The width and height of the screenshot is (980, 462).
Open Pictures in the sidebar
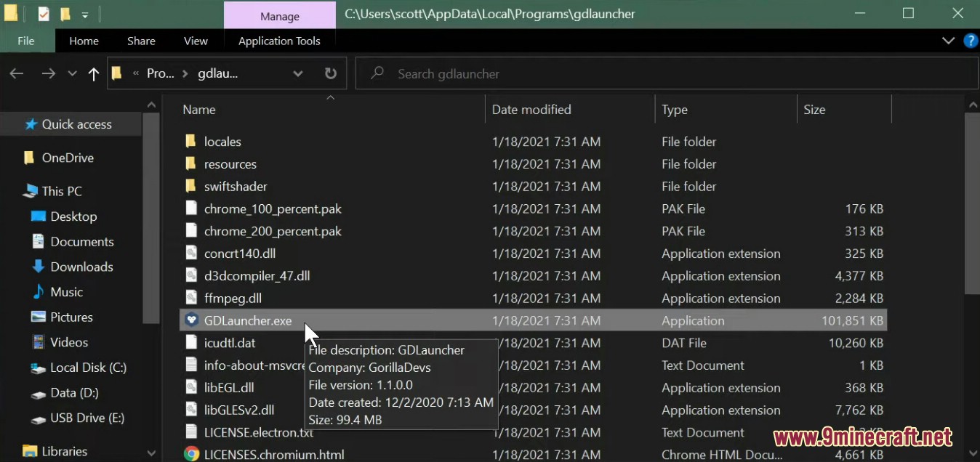click(x=71, y=317)
